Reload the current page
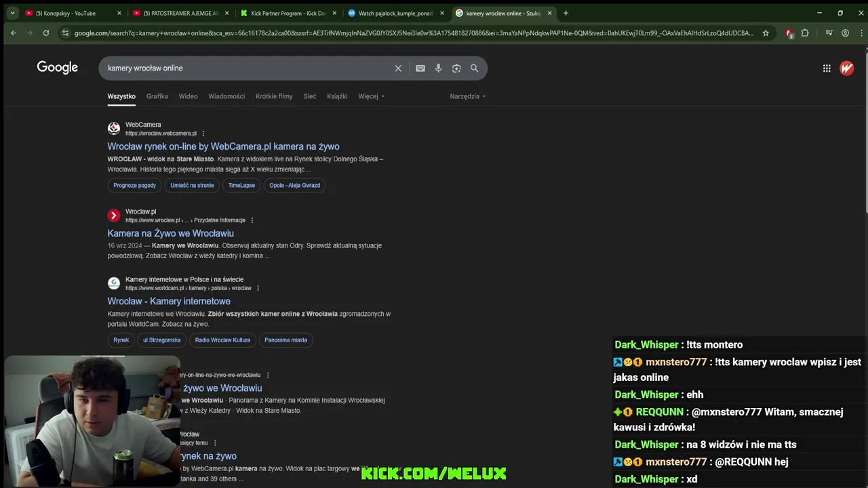Image resolution: width=868 pixels, height=488 pixels. pyautogui.click(x=46, y=33)
